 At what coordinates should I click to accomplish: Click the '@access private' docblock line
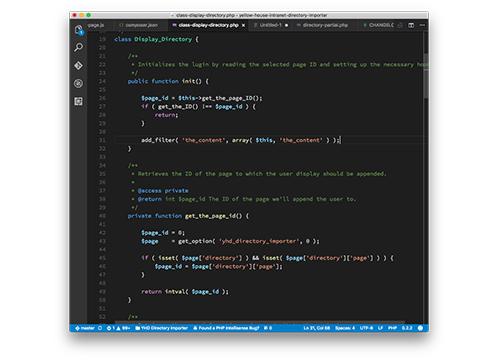click(160, 191)
